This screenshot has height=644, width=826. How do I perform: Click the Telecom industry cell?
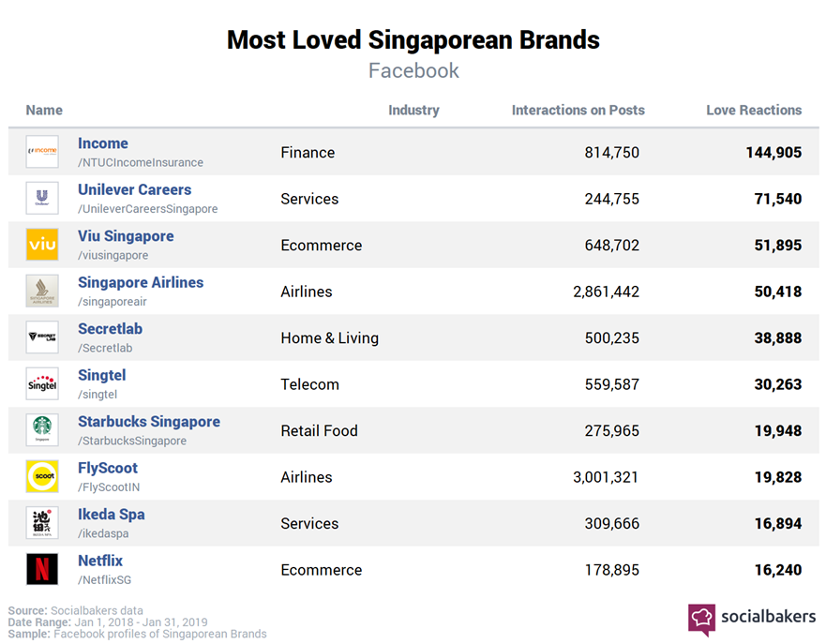point(309,384)
